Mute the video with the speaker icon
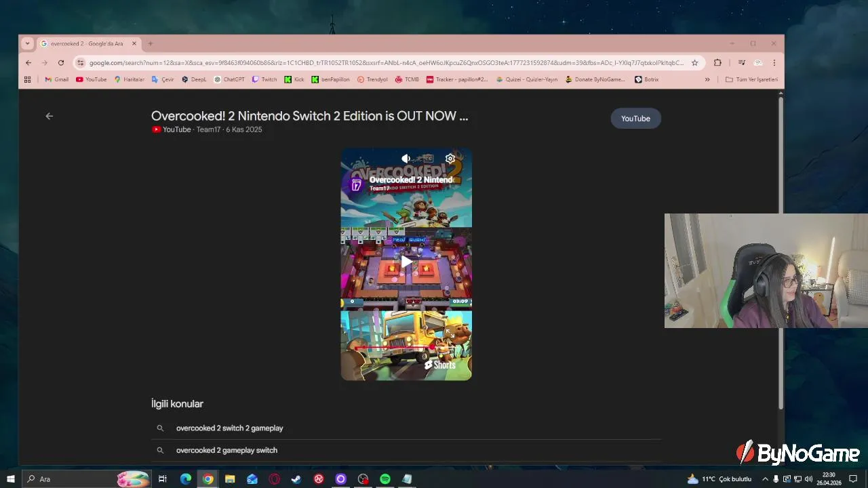Screen dimensions: 868x488 coord(406,159)
